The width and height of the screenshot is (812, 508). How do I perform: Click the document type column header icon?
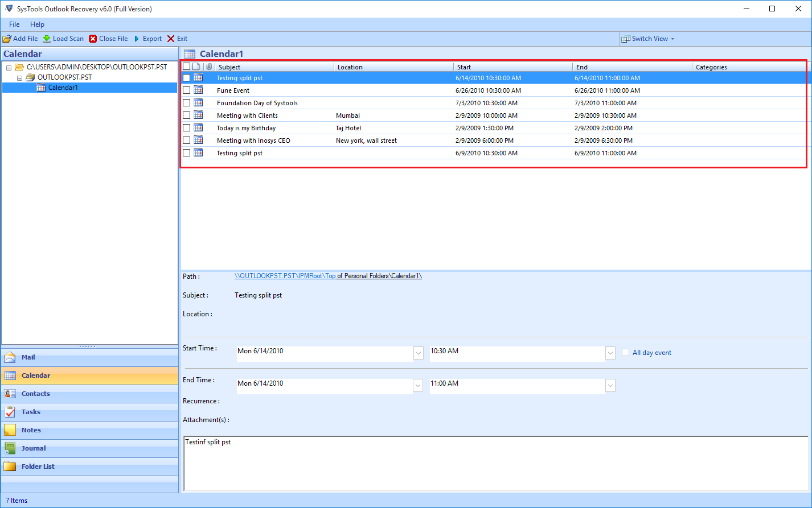196,67
